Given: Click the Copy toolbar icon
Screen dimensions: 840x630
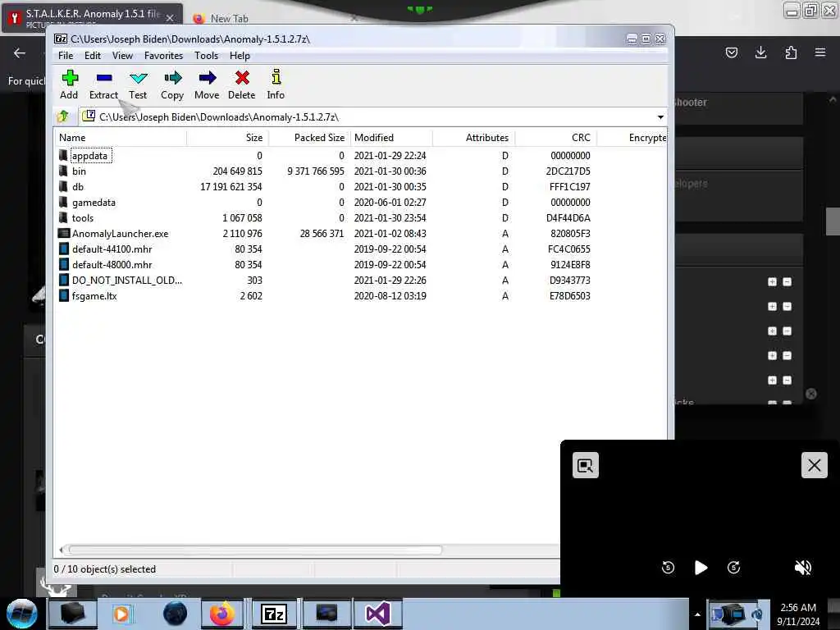Looking at the screenshot, I should tap(172, 84).
